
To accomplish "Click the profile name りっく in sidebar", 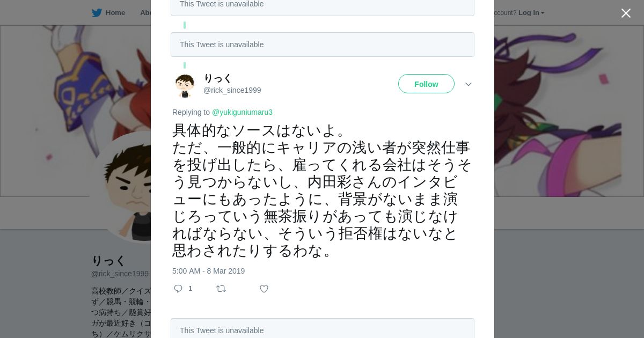I will click(x=108, y=261).
